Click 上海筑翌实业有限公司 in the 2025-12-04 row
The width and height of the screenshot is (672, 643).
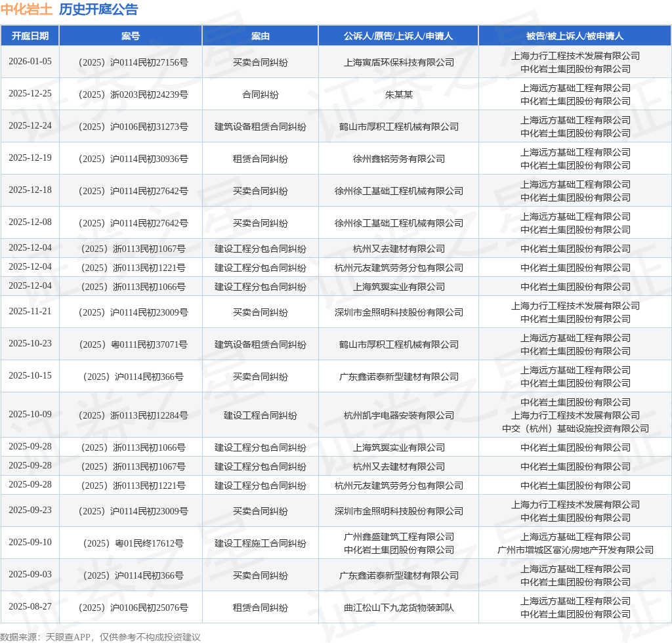pyautogui.click(x=398, y=287)
